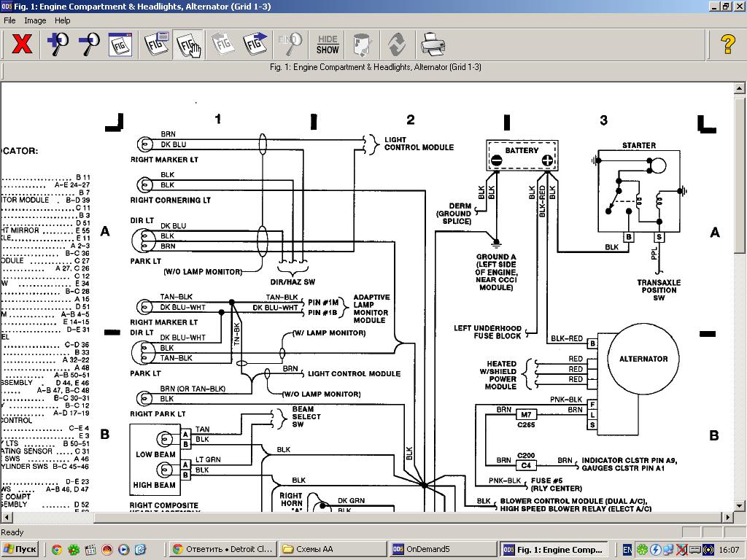This screenshot has width=747, height=560.
Task: Click the Пуск Start button
Action: coord(20,549)
